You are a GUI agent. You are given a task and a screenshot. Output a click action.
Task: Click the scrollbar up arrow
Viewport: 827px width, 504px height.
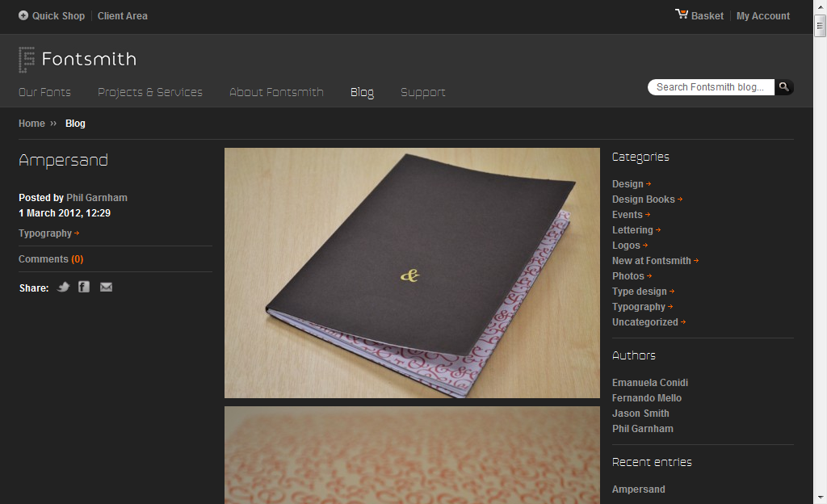(x=820, y=6)
